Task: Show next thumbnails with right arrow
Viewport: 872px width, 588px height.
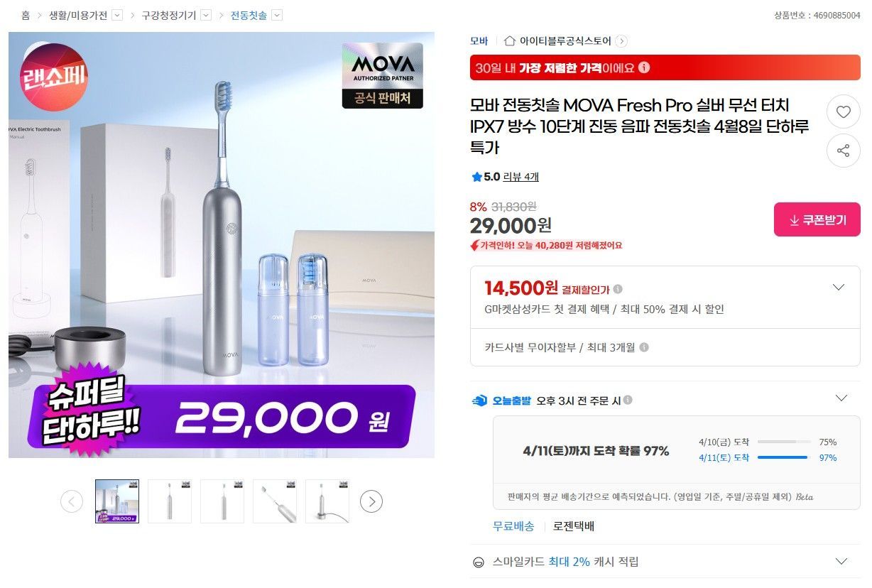Action: click(x=371, y=501)
